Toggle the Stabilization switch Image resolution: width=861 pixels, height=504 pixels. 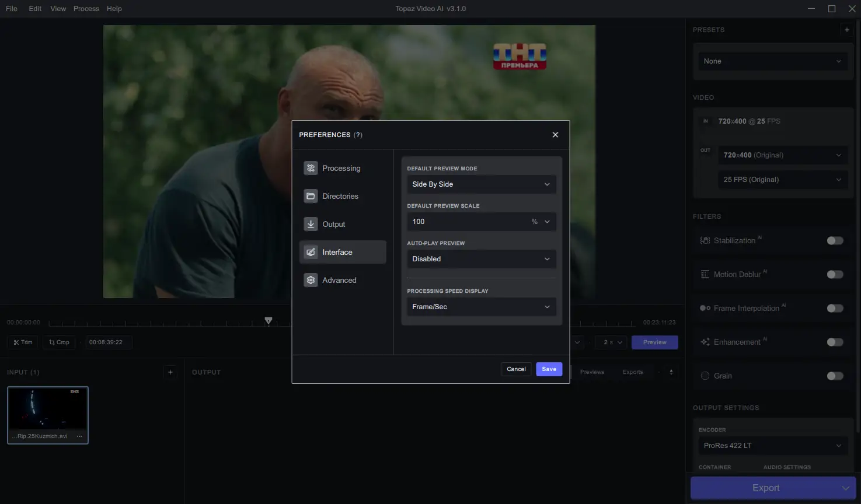click(835, 240)
